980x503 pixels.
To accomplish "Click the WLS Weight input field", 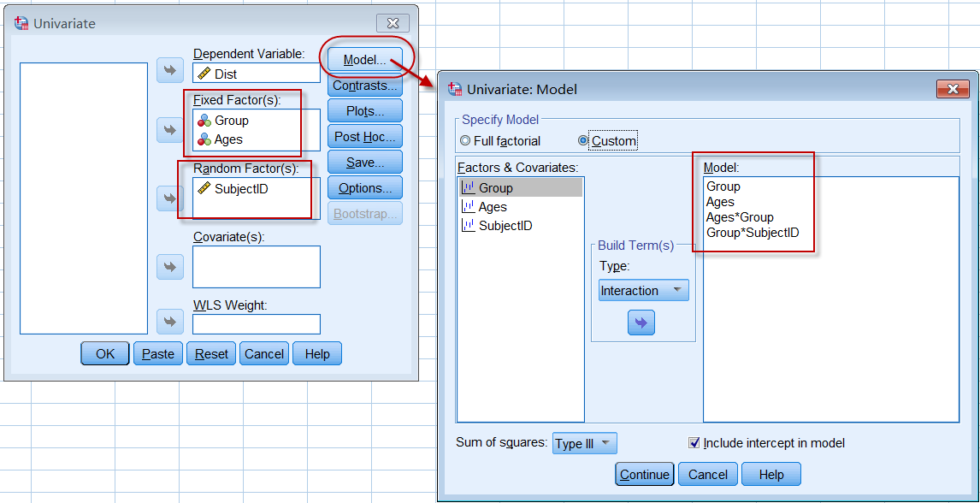I will [256, 324].
